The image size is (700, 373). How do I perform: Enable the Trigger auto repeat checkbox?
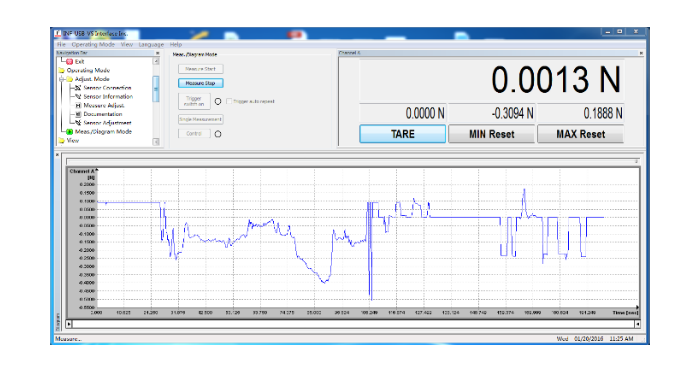tap(229, 101)
